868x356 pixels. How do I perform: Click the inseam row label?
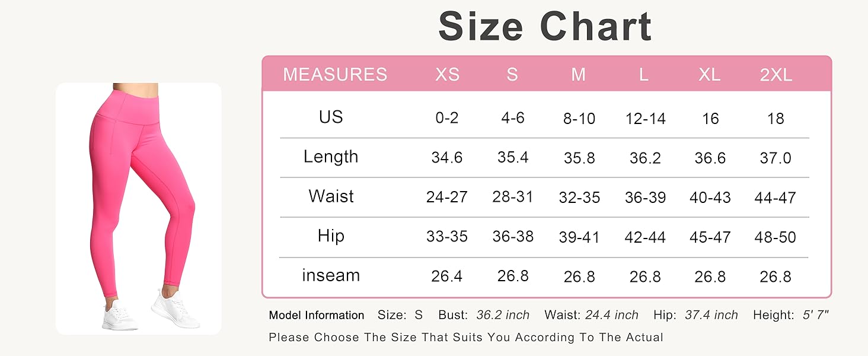331,275
